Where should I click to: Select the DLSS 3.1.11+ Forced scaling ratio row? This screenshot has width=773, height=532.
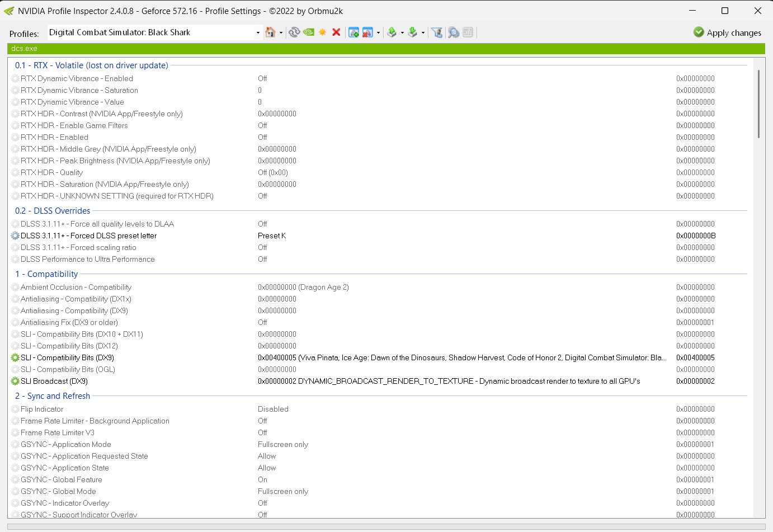(78, 248)
